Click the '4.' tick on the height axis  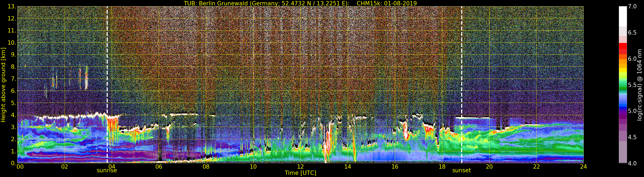[14, 115]
